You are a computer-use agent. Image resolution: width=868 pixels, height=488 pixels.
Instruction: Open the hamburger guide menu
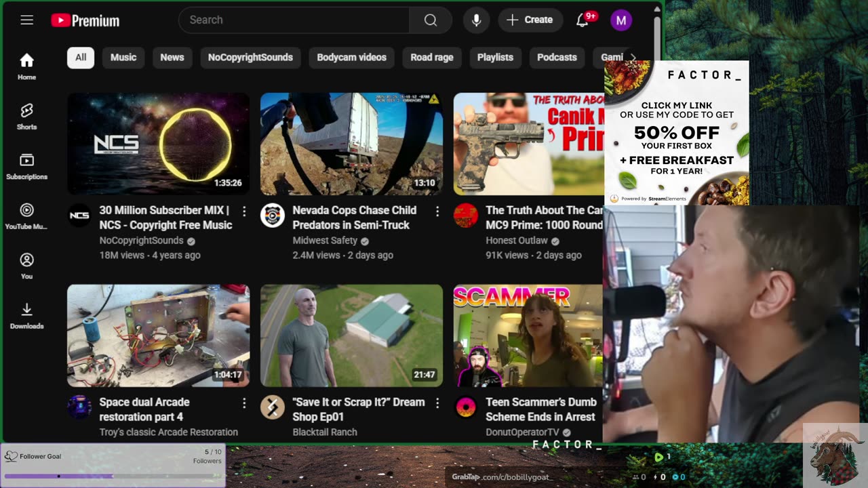tap(26, 20)
